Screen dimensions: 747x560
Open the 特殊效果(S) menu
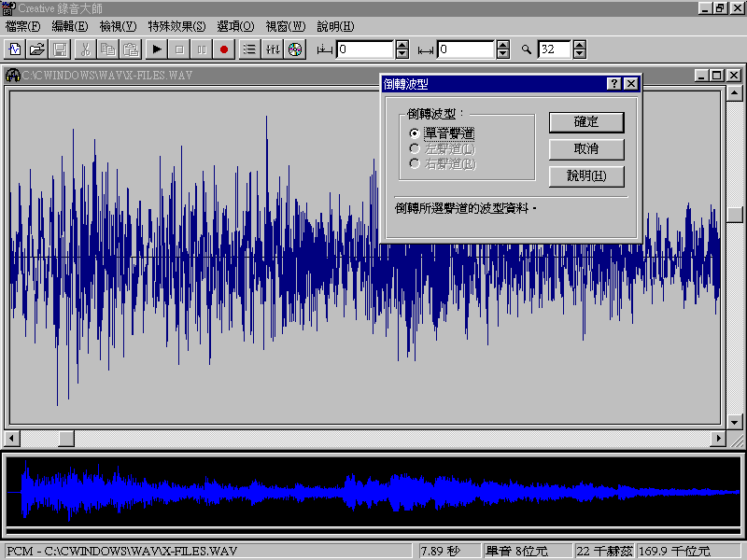176,26
